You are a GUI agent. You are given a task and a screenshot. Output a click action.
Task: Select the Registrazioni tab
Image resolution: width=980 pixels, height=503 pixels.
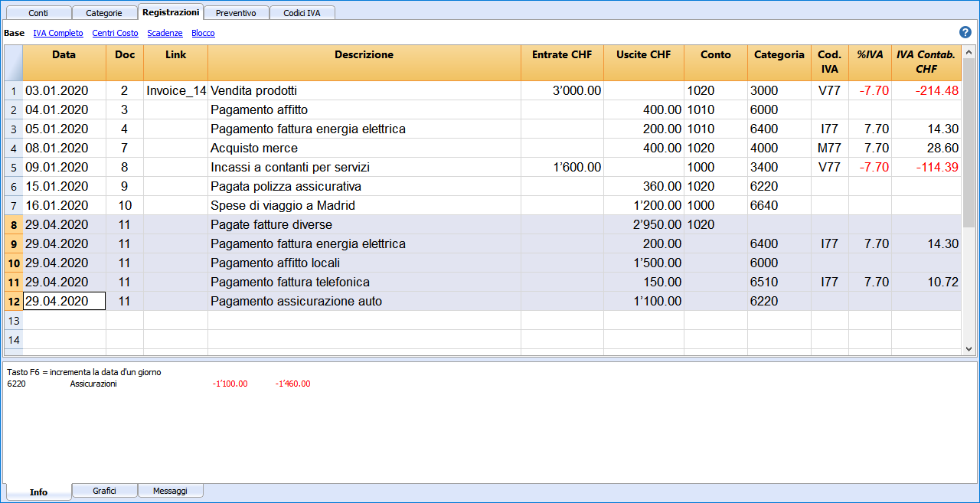pyautogui.click(x=171, y=12)
